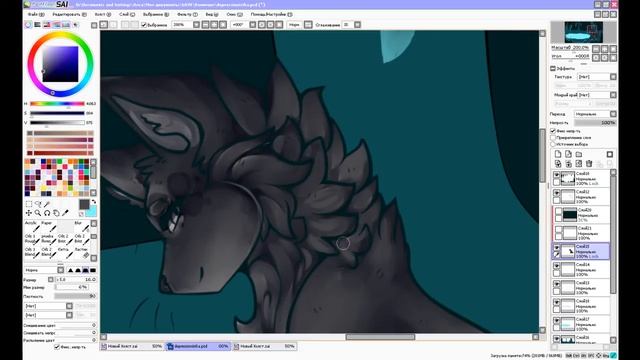Viewport: 640px width, 360px height.
Task: Toggle Фикс. непр-ть checkbox under brush settings
Action: 57,347
